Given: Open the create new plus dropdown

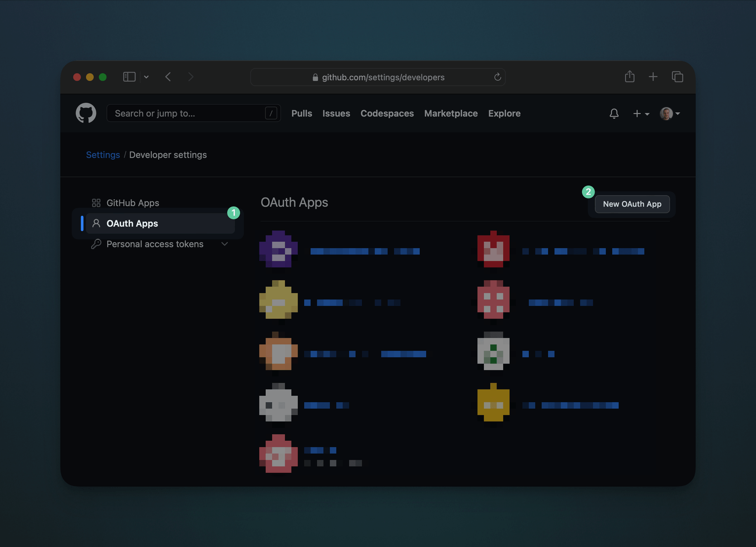Looking at the screenshot, I should point(641,114).
